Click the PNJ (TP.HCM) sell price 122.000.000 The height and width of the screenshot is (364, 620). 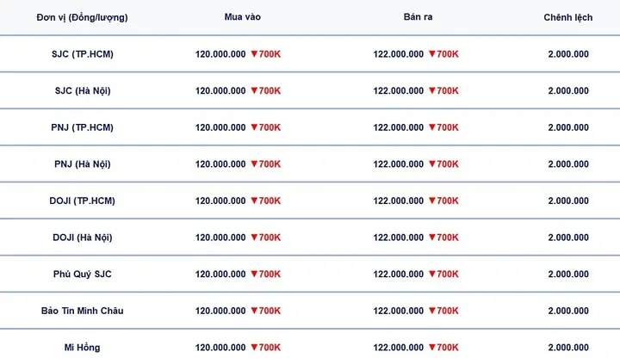tap(398, 127)
